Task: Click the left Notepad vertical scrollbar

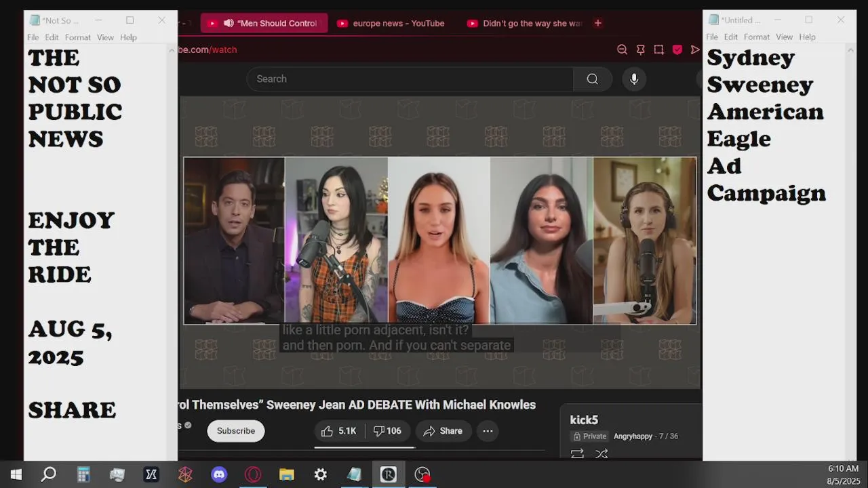Action: (172, 252)
